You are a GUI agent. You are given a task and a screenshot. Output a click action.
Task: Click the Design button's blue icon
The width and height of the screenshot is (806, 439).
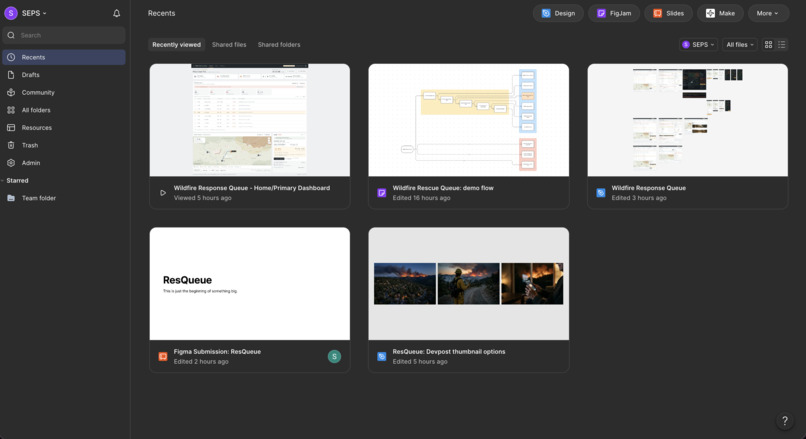point(546,13)
